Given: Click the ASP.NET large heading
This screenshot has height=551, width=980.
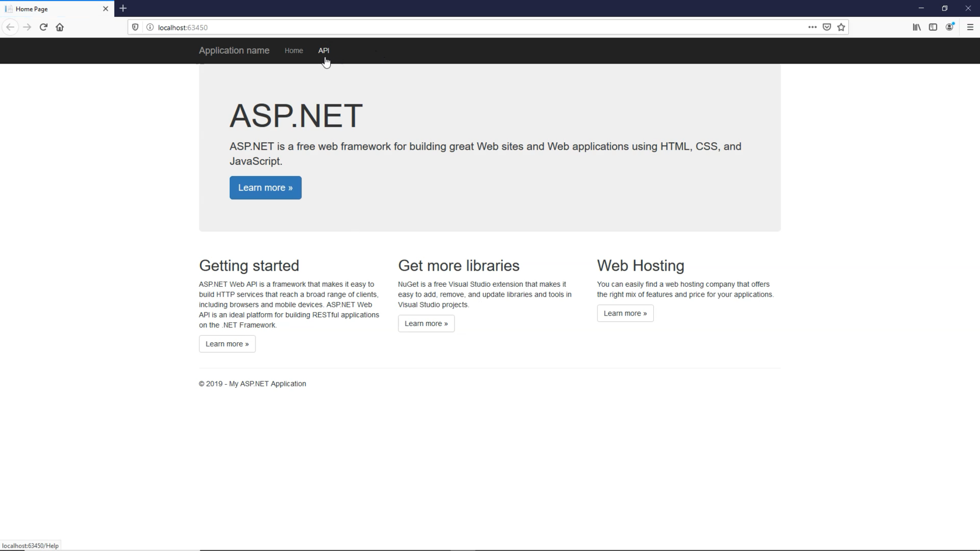Looking at the screenshot, I should [296, 115].
